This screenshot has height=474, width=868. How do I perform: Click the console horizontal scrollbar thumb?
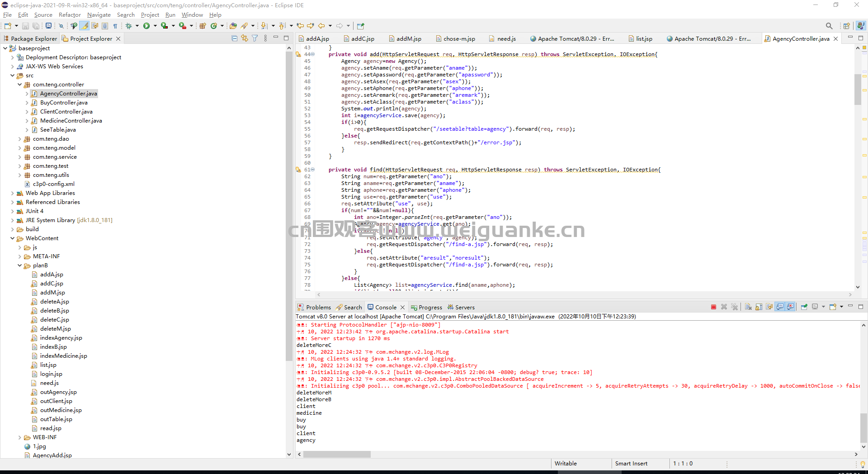click(337, 454)
